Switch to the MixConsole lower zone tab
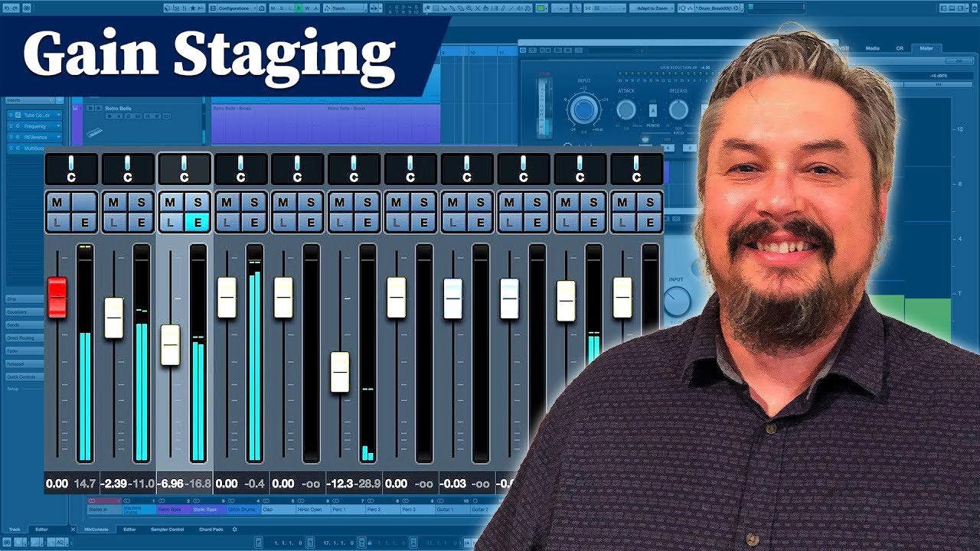This screenshot has width=980, height=551. [96, 530]
